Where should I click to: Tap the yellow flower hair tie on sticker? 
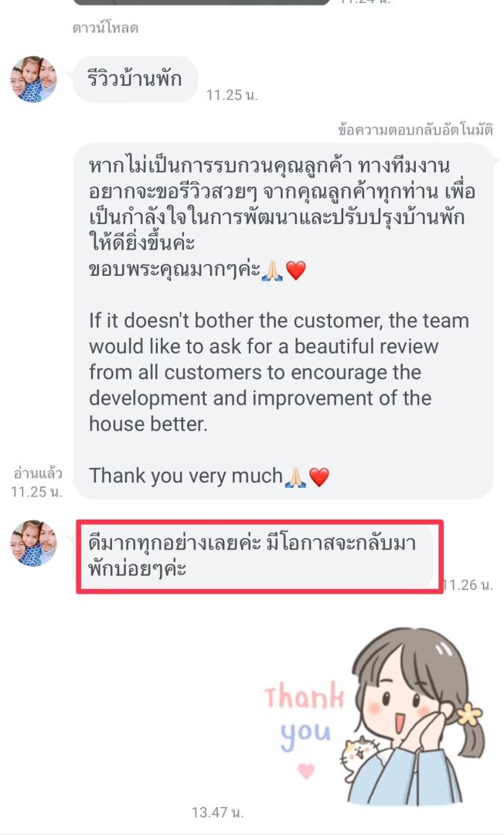point(469,714)
